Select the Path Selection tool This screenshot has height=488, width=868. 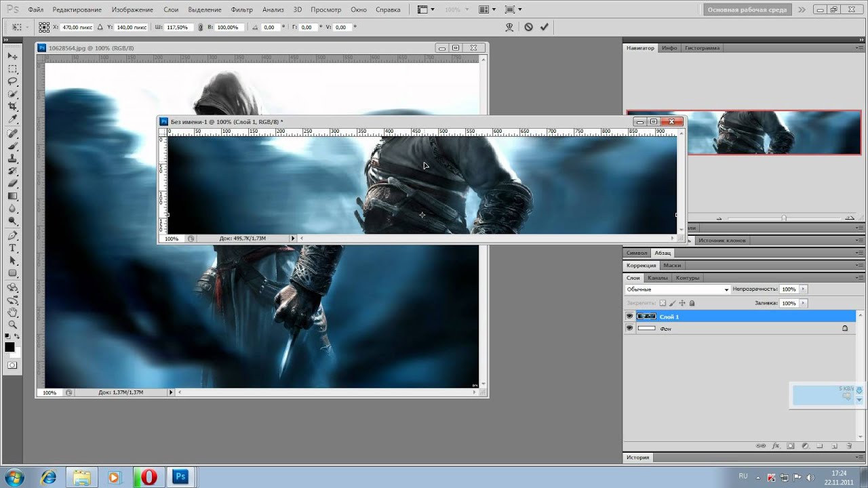point(12,261)
